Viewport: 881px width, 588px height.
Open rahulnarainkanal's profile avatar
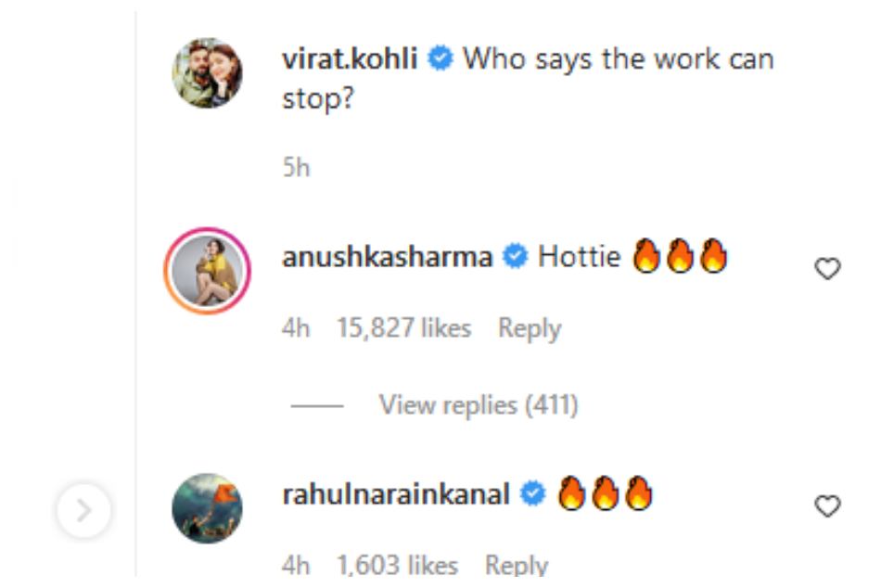(x=208, y=508)
